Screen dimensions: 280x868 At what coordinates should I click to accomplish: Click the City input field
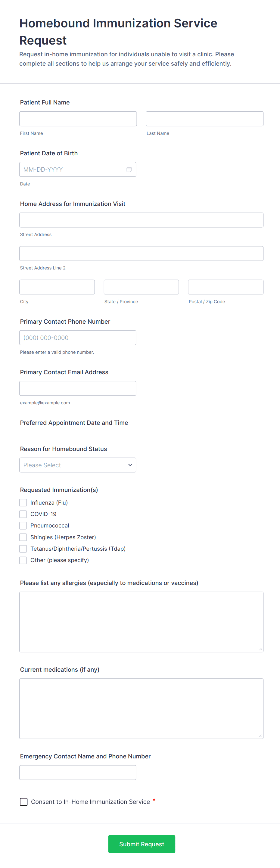coord(57,287)
